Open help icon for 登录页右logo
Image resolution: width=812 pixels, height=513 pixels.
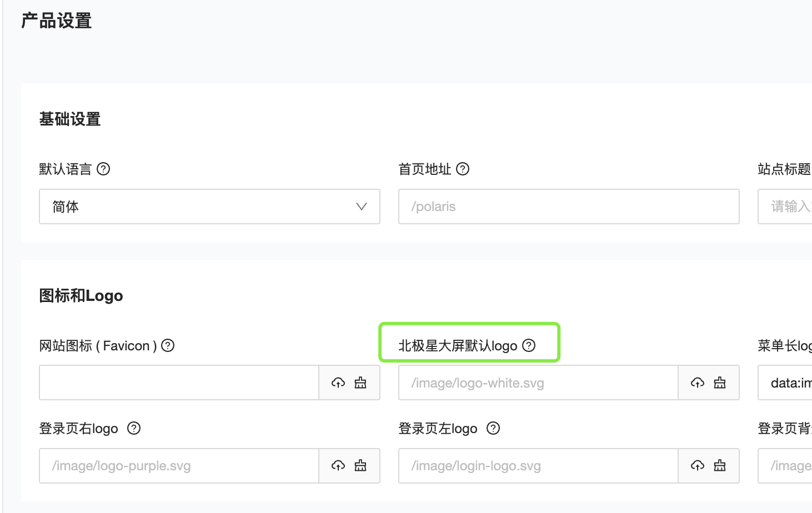(x=134, y=428)
